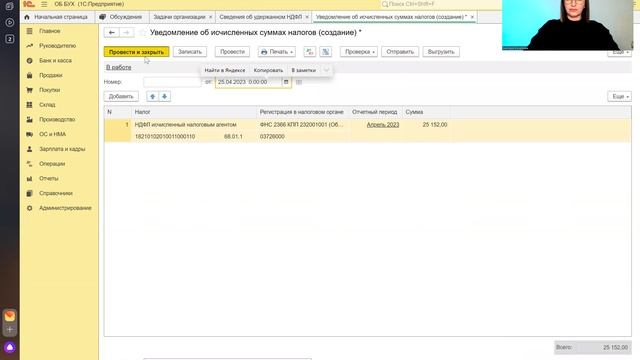The image size is (640, 360).
Task: Open Справочники books icon
Action: 29,193
